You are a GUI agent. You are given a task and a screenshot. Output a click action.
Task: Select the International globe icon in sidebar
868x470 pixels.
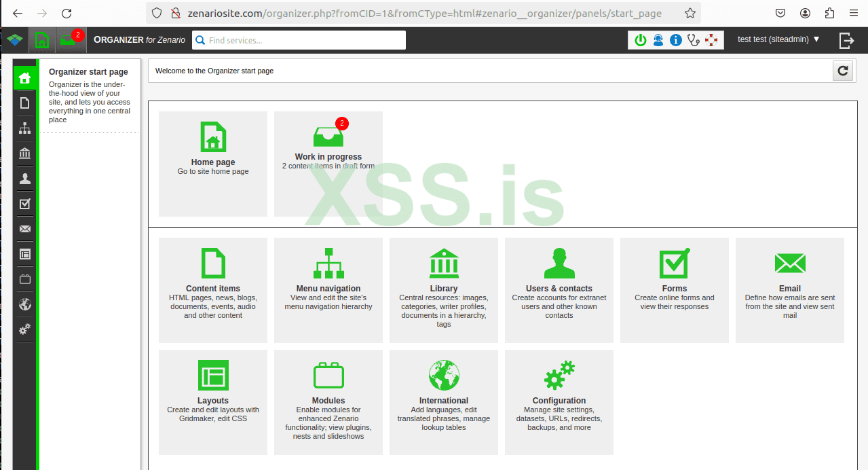point(25,304)
